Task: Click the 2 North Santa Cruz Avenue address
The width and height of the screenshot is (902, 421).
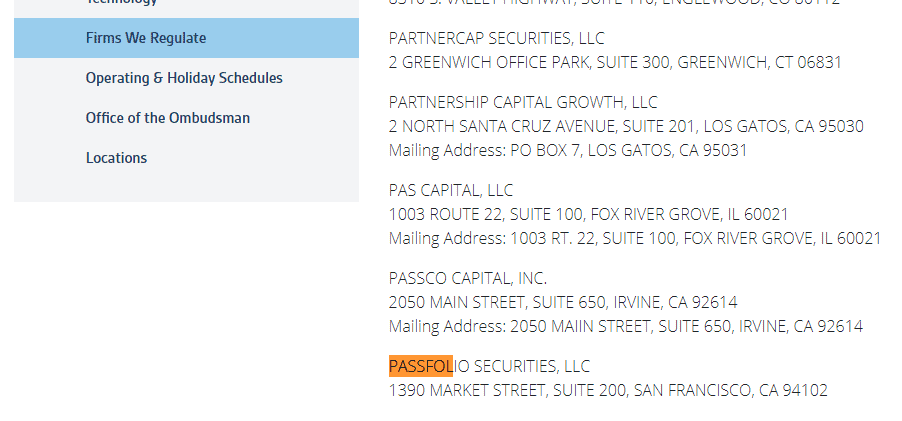Action: pos(626,126)
